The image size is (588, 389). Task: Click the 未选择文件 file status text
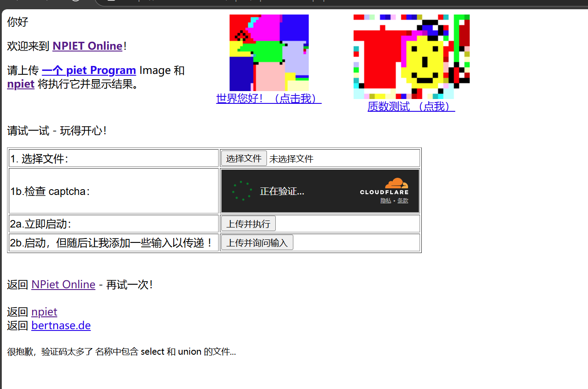tap(291, 159)
